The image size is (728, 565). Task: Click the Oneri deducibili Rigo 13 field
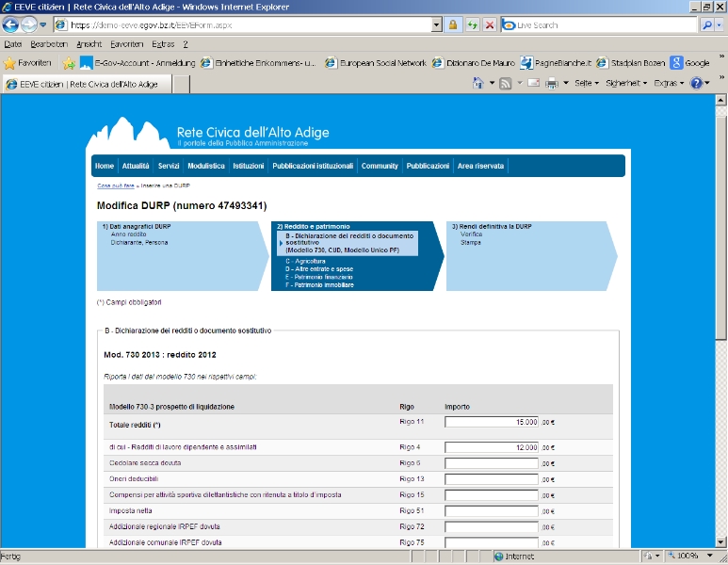pyautogui.click(x=491, y=479)
